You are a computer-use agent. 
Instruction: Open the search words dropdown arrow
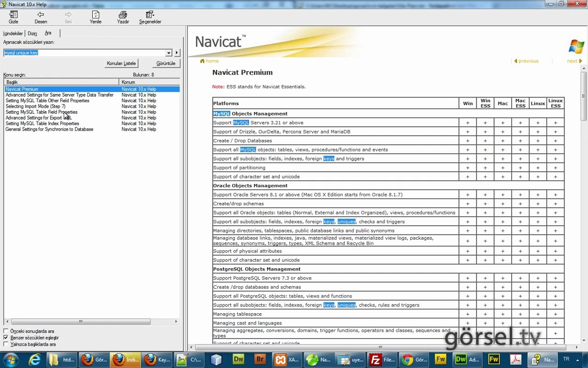pyautogui.click(x=169, y=53)
